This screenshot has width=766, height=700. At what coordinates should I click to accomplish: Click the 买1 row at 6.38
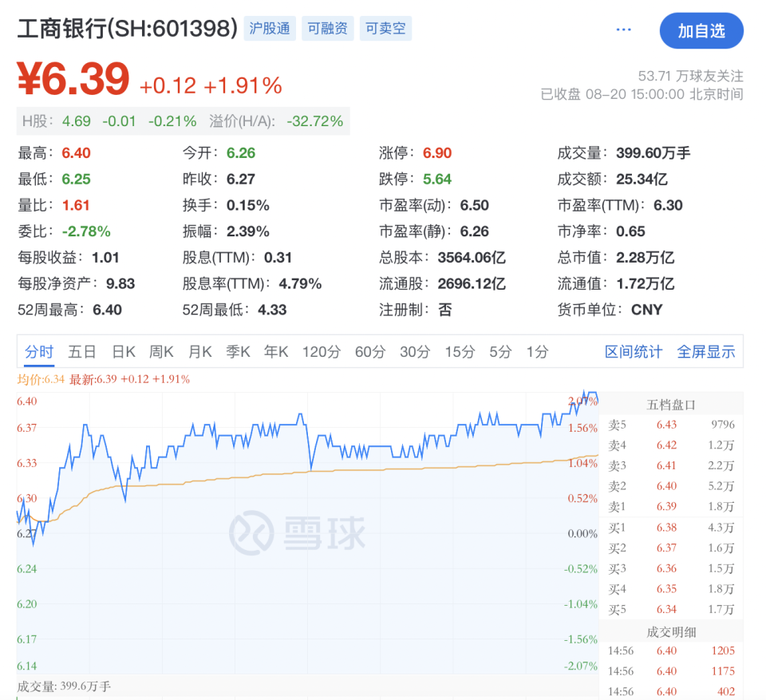click(x=671, y=528)
